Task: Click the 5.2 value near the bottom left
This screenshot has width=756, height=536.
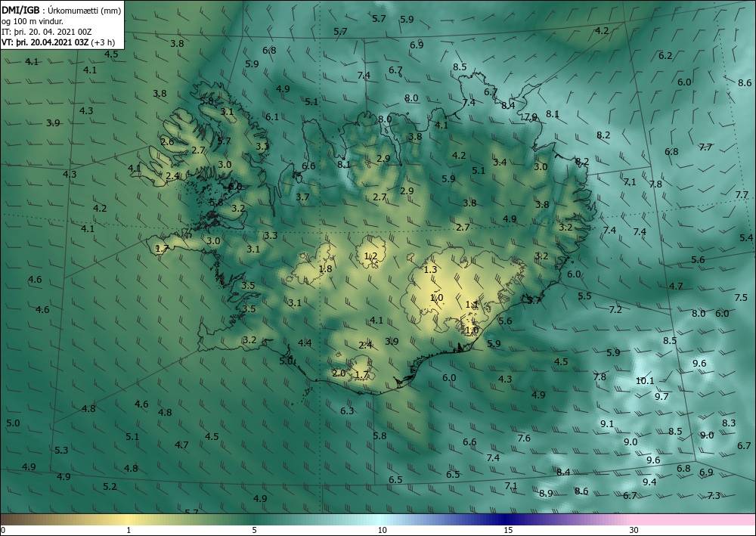Action: tap(110, 487)
